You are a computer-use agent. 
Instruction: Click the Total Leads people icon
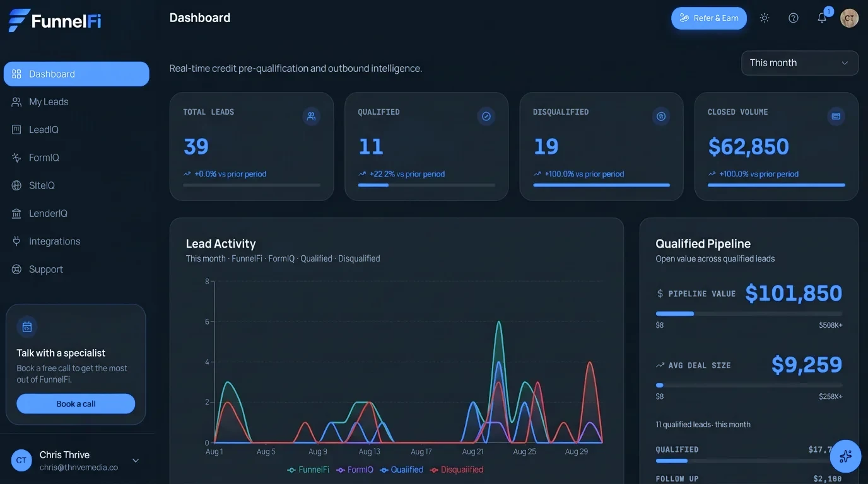pyautogui.click(x=311, y=116)
